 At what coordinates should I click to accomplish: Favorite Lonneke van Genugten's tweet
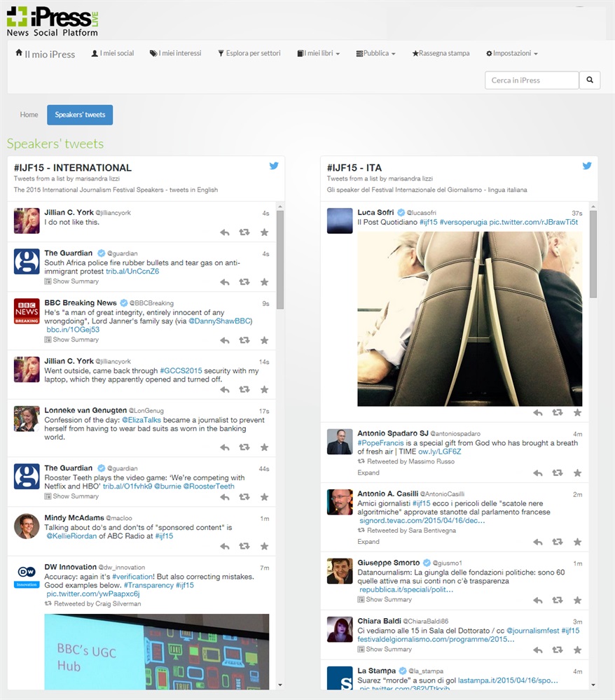pyautogui.click(x=264, y=447)
